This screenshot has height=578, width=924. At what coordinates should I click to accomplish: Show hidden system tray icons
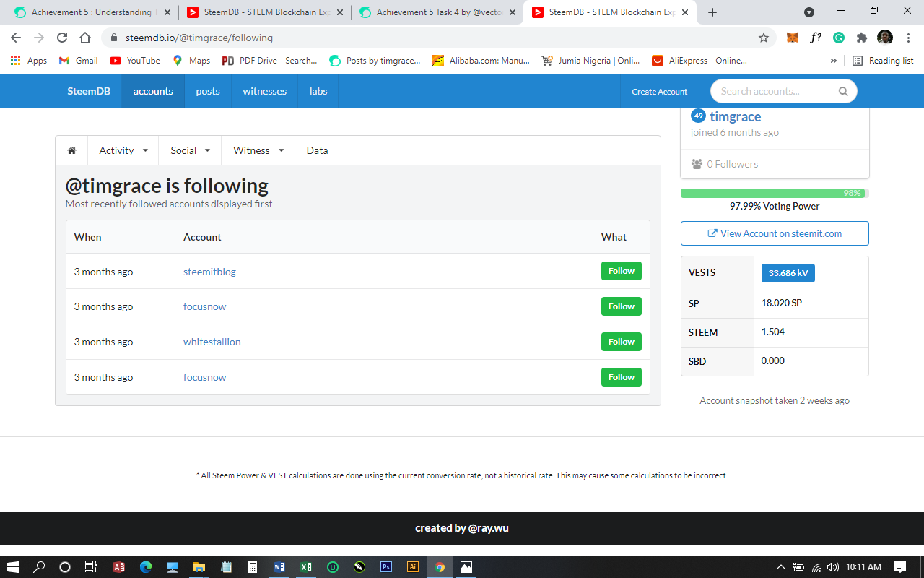point(781,567)
